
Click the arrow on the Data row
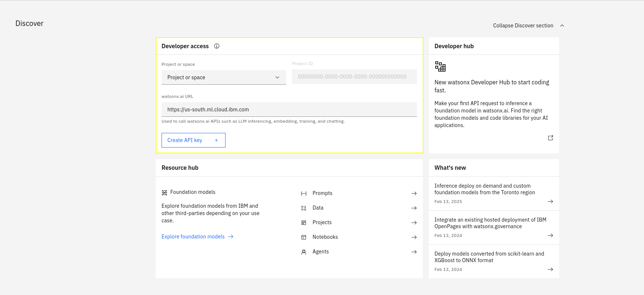click(414, 208)
